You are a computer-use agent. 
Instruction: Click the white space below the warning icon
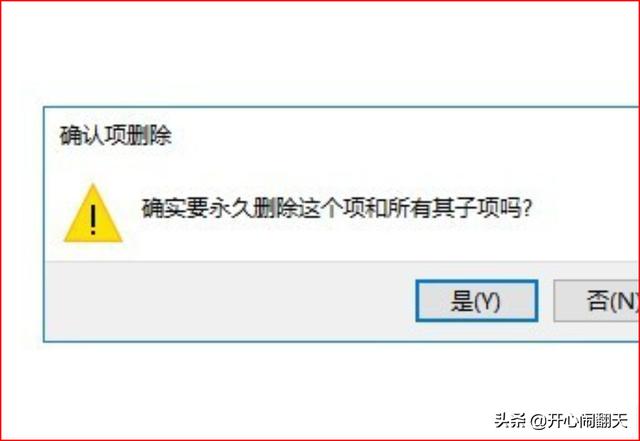point(93,252)
